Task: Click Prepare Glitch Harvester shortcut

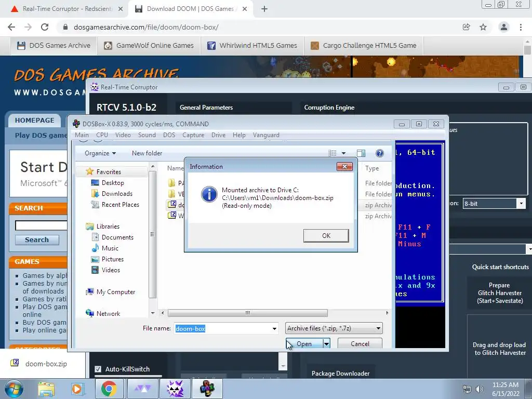Action: [x=500, y=293]
